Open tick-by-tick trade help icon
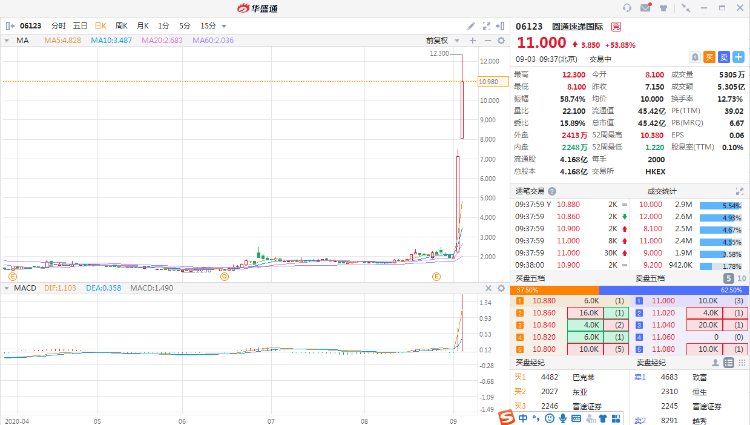750x425 pixels. coord(552,191)
